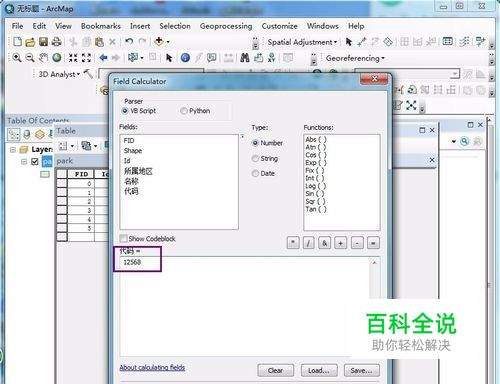Click the Table Options icon in Table window
500x384 pixels.
pyautogui.click(x=63, y=146)
